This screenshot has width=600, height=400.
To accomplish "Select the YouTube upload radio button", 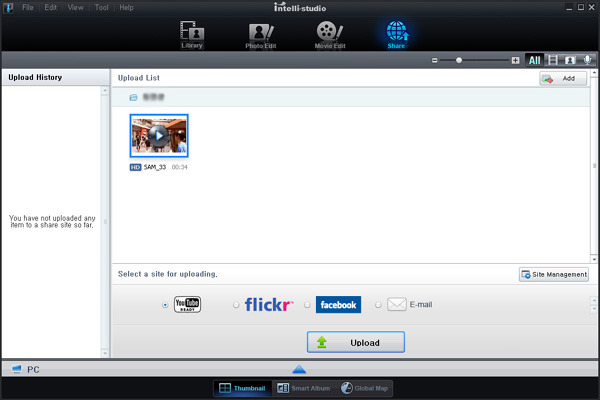I will 165,305.
